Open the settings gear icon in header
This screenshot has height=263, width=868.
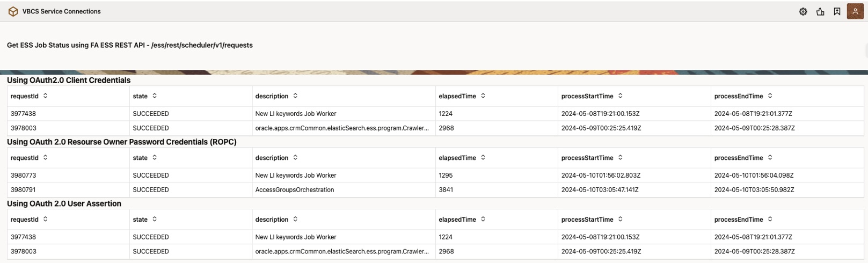803,11
